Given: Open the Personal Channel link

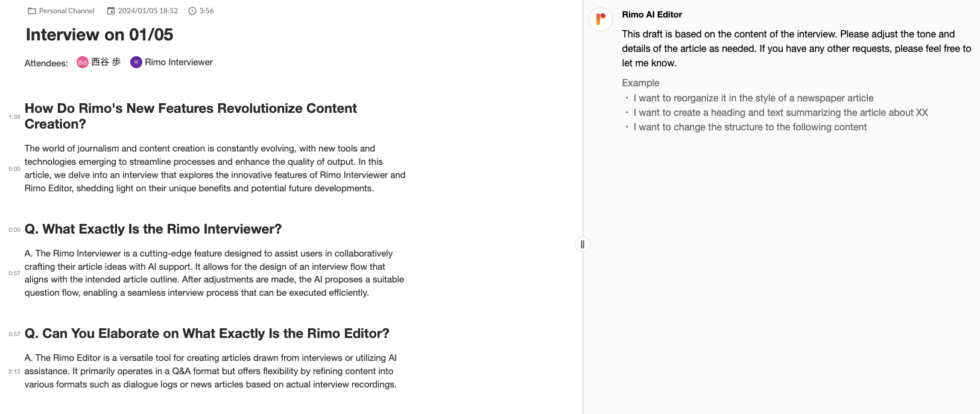Looking at the screenshot, I should click(66, 11).
